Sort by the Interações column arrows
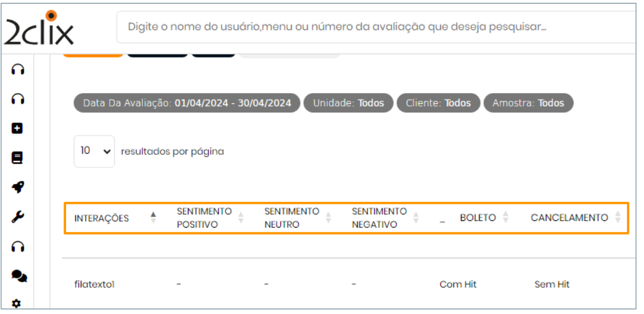The width and height of the screenshot is (644, 314). coord(153,218)
